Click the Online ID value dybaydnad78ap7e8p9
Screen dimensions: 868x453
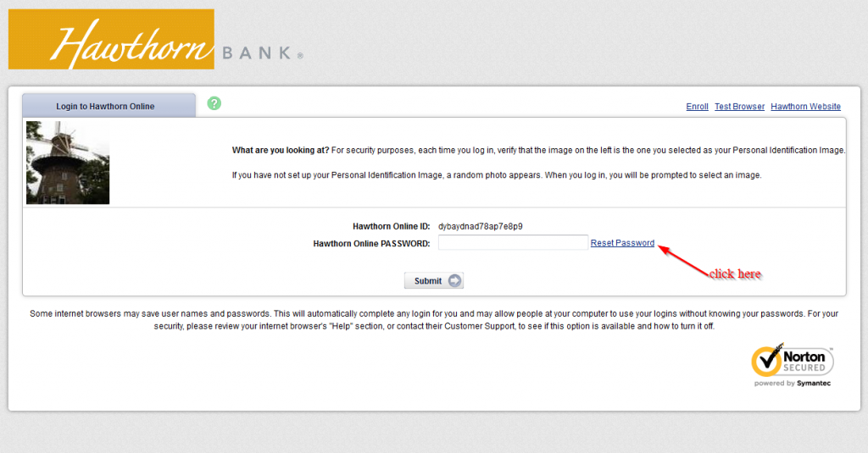click(481, 226)
